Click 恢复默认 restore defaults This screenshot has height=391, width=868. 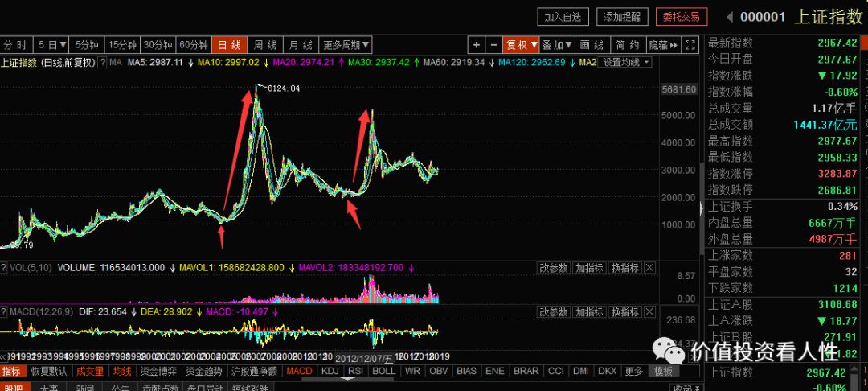pyautogui.click(x=49, y=371)
